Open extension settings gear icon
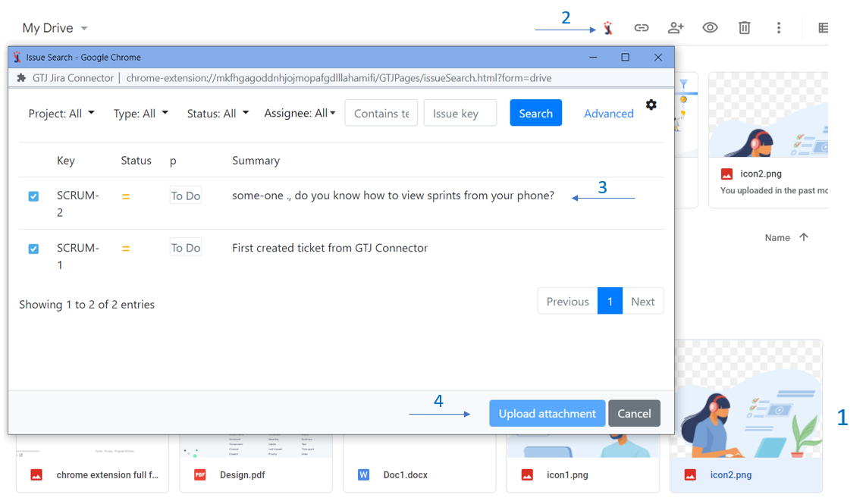This screenshot has width=866, height=504. coord(651,105)
